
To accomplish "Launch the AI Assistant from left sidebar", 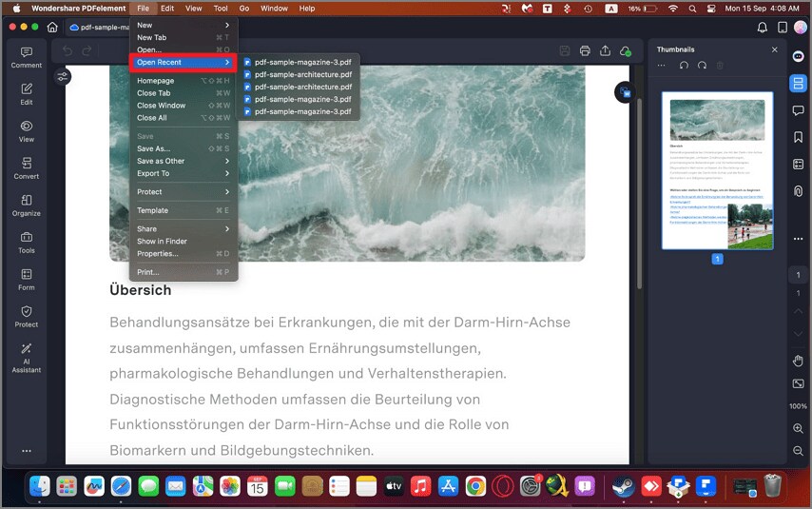I will tap(27, 358).
